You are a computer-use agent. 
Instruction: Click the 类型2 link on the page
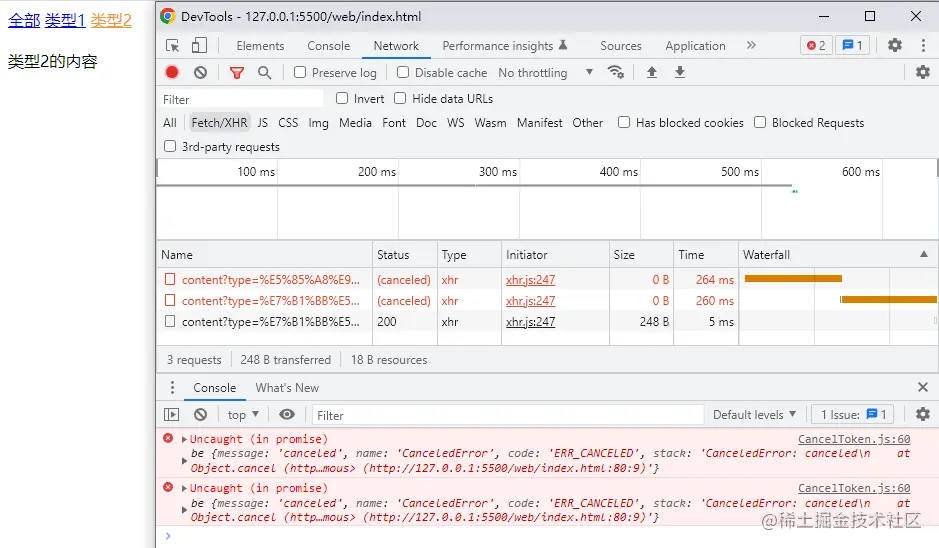tap(111, 20)
